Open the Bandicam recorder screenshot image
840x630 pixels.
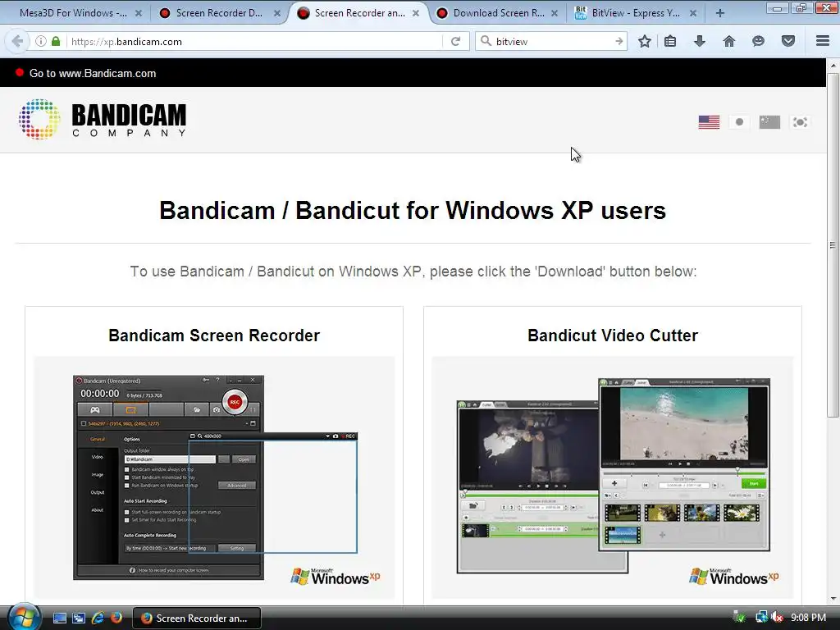(x=214, y=477)
